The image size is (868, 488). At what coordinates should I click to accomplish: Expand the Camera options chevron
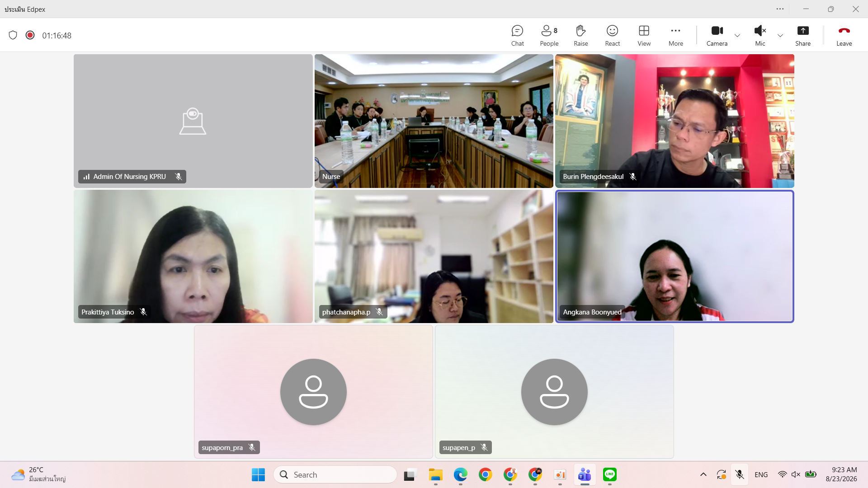(737, 36)
